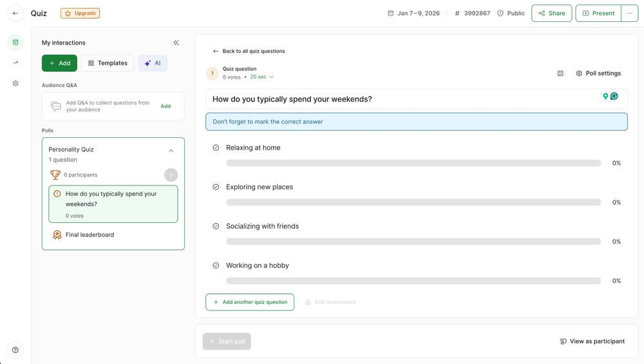Open the Templates tab
The width and height of the screenshot is (644, 364).
pyautogui.click(x=108, y=63)
